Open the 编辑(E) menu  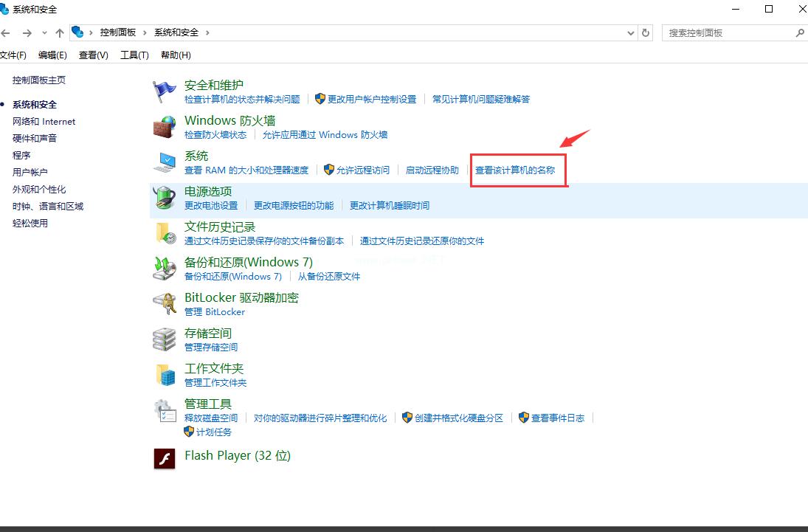point(52,55)
